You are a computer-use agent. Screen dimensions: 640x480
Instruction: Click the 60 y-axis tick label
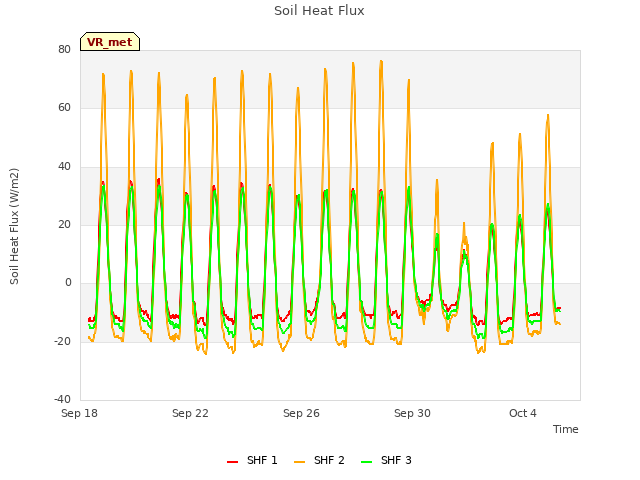pos(64,108)
